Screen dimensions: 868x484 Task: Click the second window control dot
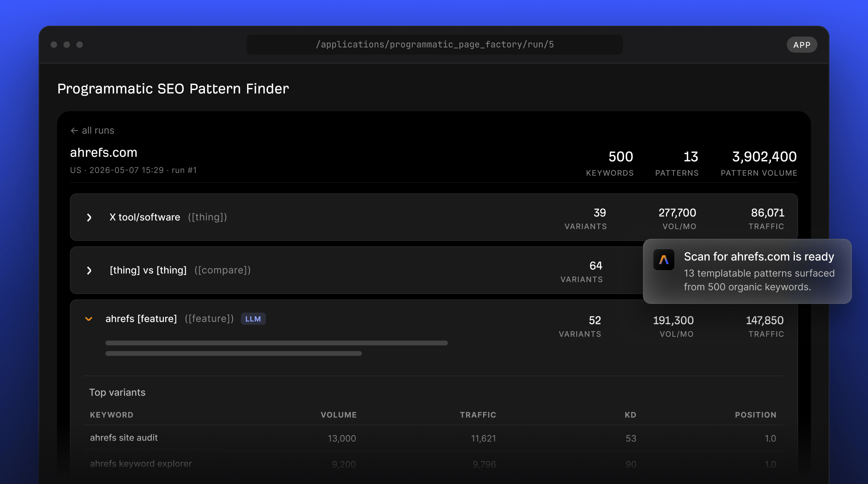tap(67, 45)
